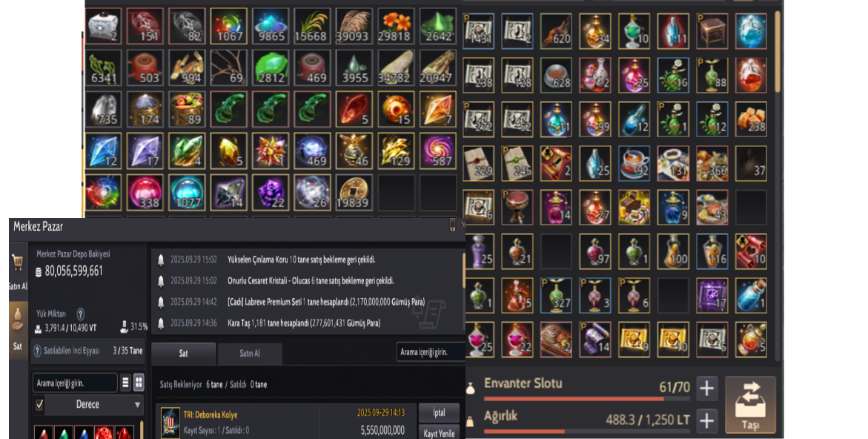Switch to list view icon
The image size is (868, 439).
(x=126, y=383)
